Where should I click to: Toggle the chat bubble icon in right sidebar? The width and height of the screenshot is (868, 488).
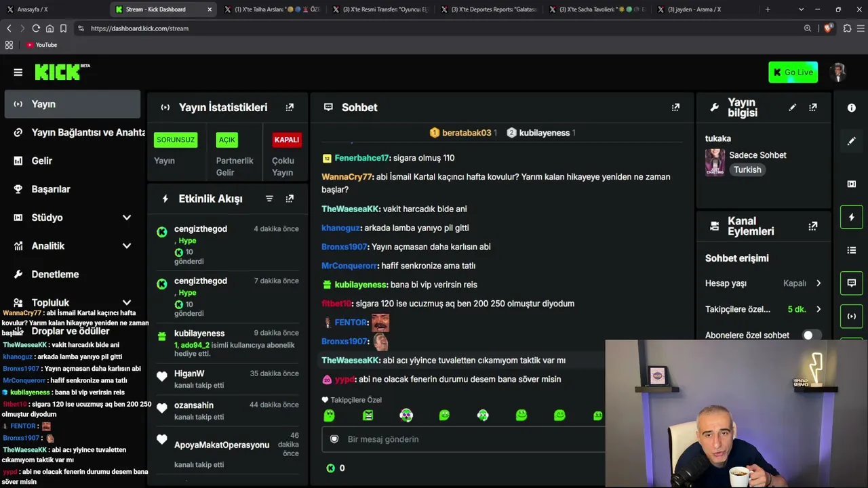tap(852, 283)
